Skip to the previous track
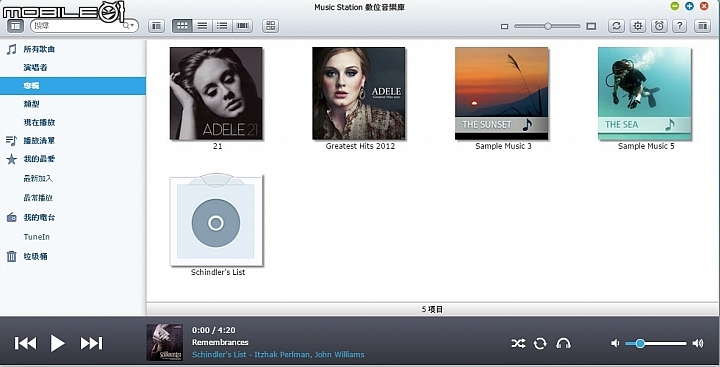This screenshot has height=367, width=720. [x=25, y=343]
